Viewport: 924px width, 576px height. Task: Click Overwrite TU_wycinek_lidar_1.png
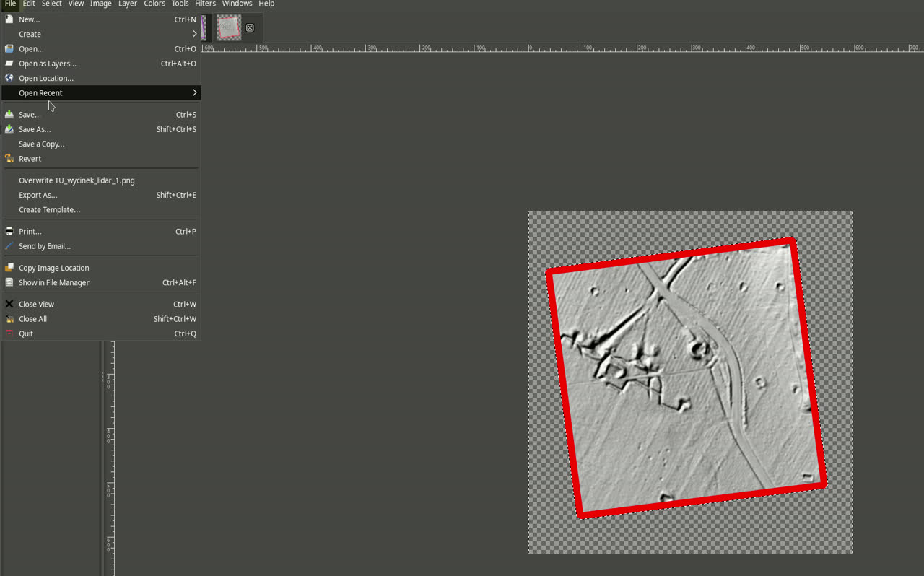tap(101, 180)
